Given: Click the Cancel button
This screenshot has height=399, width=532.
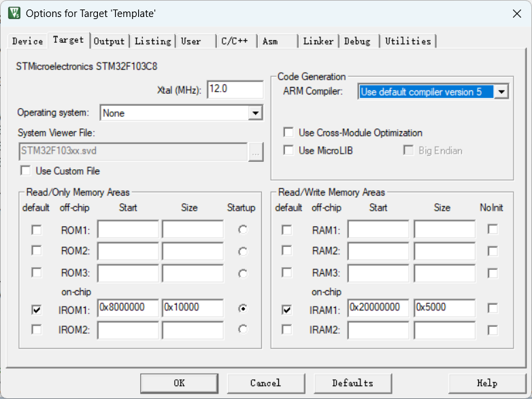Looking at the screenshot, I should [x=266, y=383].
